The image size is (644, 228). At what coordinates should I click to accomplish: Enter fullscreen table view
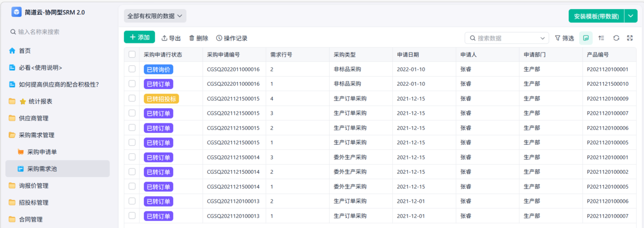tap(631, 38)
